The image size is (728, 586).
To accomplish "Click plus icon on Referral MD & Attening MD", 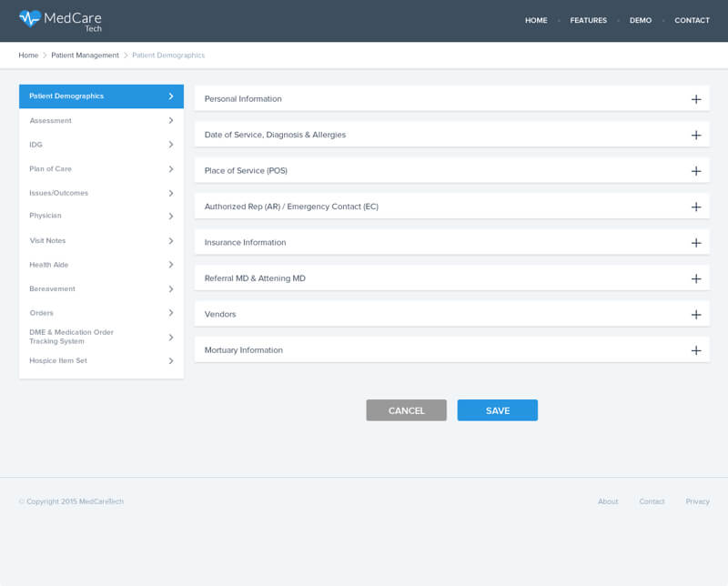I will pyautogui.click(x=696, y=278).
